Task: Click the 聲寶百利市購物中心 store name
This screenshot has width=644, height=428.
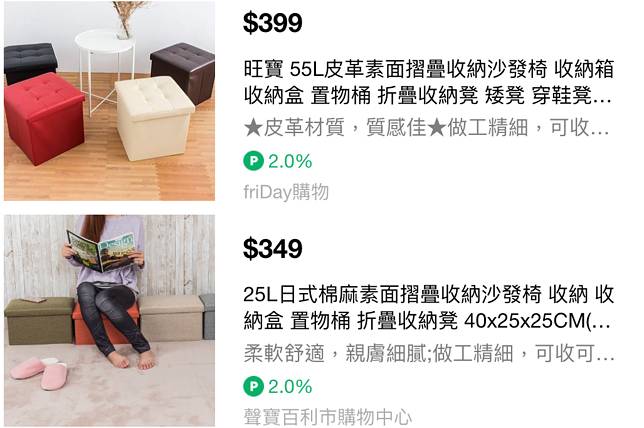Action: coord(327,416)
